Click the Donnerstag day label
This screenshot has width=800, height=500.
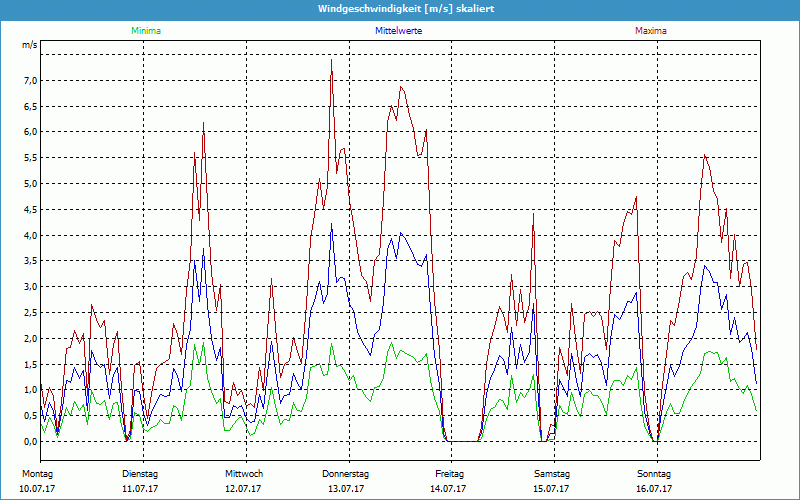[x=345, y=474]
